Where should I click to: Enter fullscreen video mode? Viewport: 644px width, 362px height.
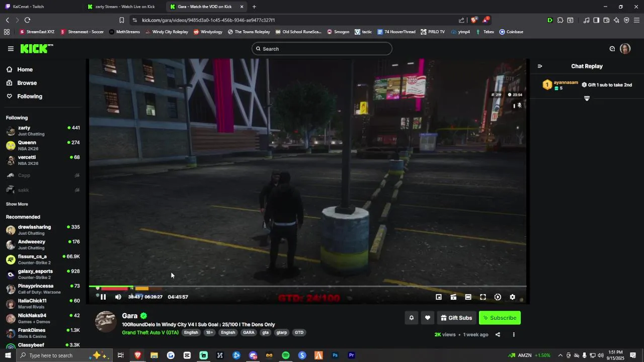pyautogui.click(x=483, y=297)
